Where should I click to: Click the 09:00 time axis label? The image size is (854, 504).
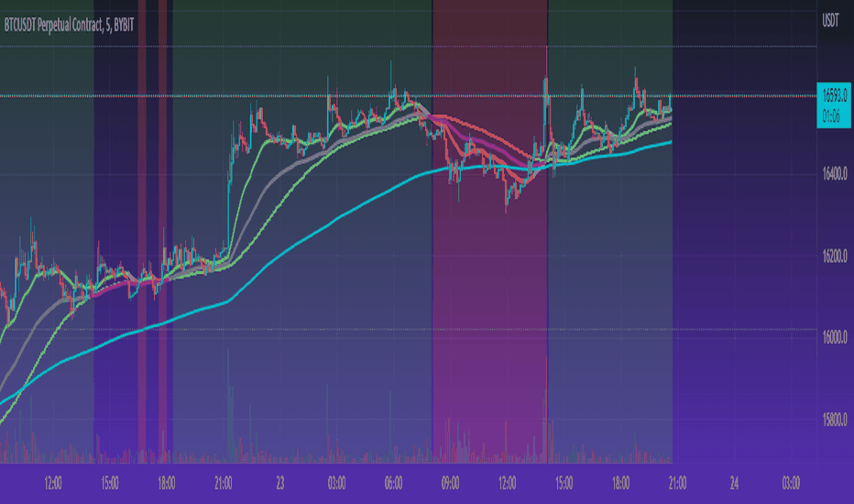point(451,483)
